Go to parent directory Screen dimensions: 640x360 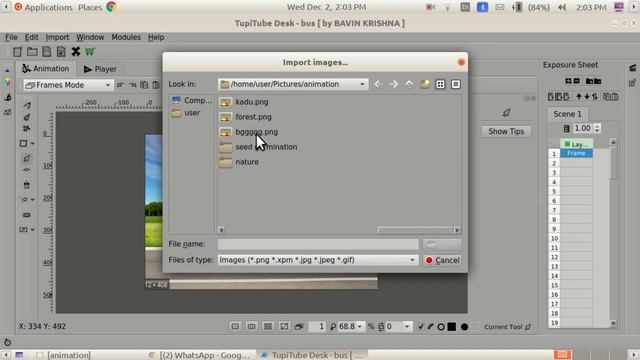click(x=409, y=84)
